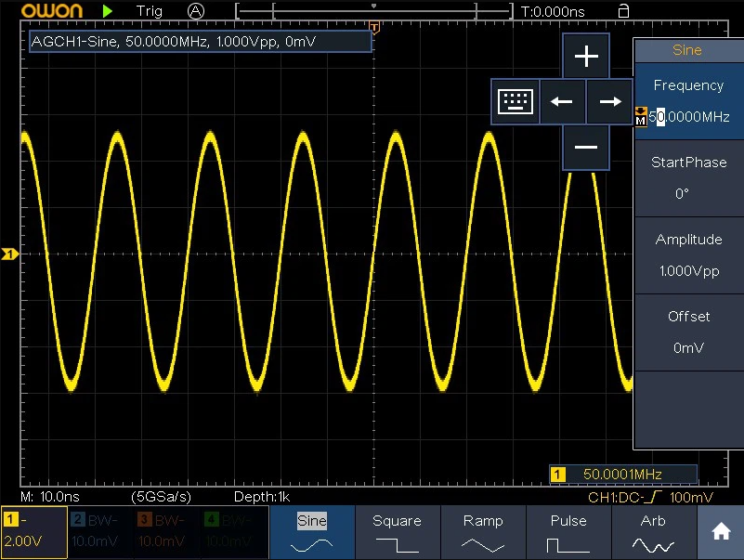Open the on-screen keyboard

pyautogui.click(x=516, y=101)
